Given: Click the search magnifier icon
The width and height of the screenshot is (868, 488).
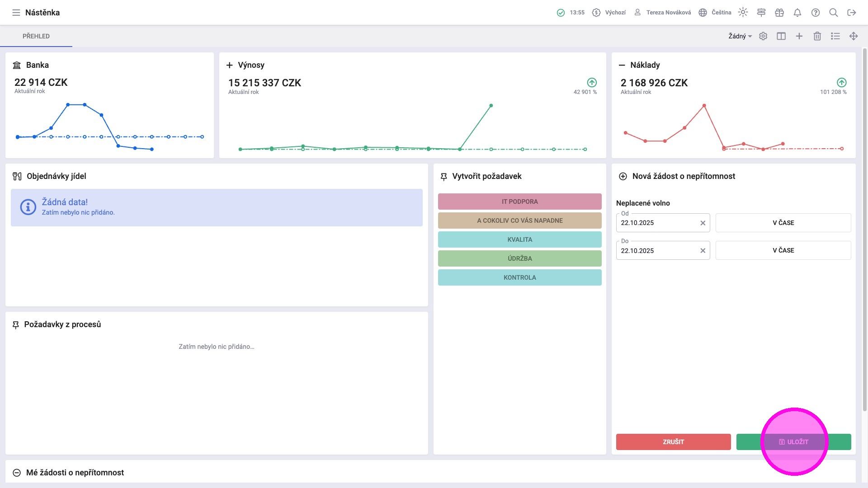Looking at the screenshot, I should click(x=834, y=13).
